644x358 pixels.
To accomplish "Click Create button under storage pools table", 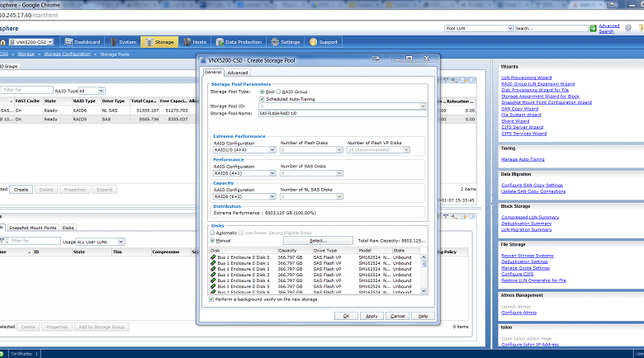I will click(x=21, y=190).
